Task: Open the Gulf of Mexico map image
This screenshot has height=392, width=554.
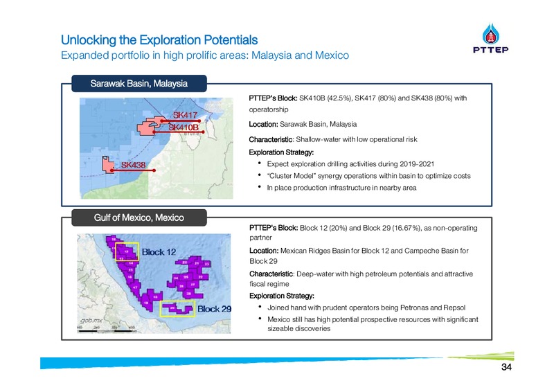Action: click(154, 283)
